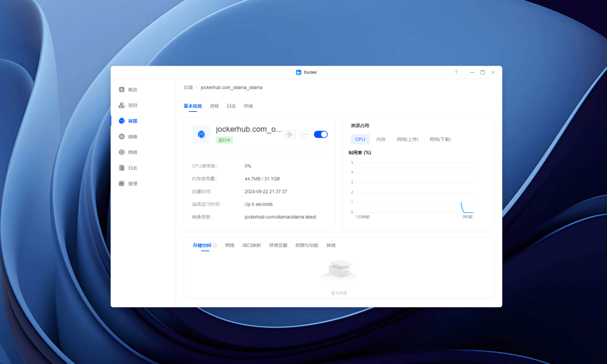Click the container title jockerhub.com_o...
This screenshot has width=607, height=364.
point(249,129)
